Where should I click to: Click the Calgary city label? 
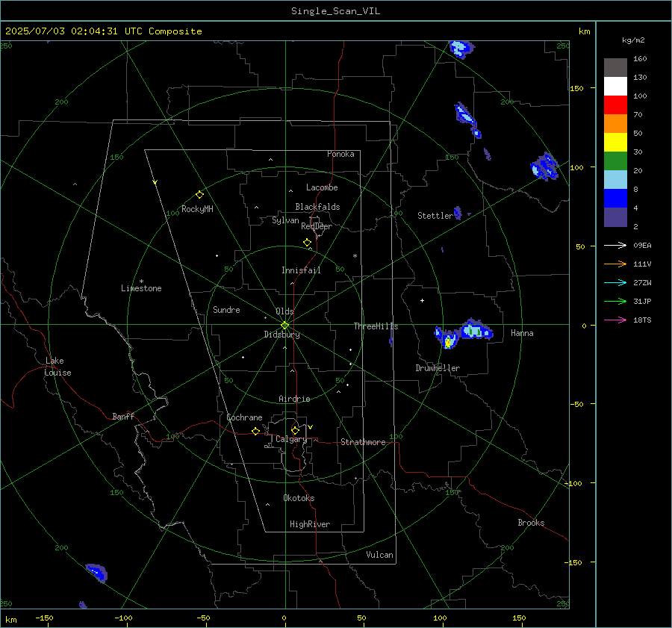click(x=291, y=439)
